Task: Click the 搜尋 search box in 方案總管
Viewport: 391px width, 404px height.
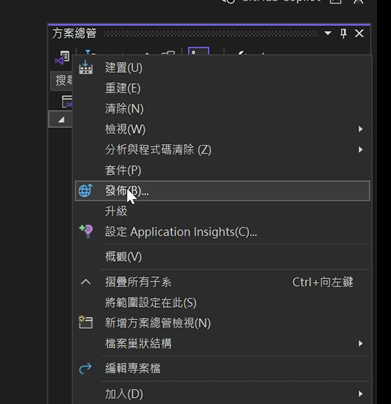Action: [62, 81]
